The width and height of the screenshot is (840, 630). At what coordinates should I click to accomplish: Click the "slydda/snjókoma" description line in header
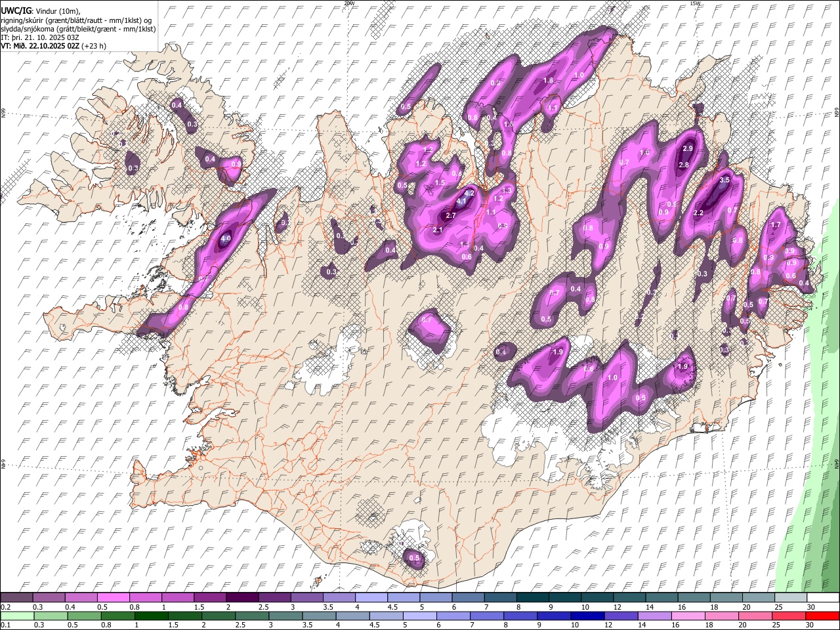(x=78, y=29)
